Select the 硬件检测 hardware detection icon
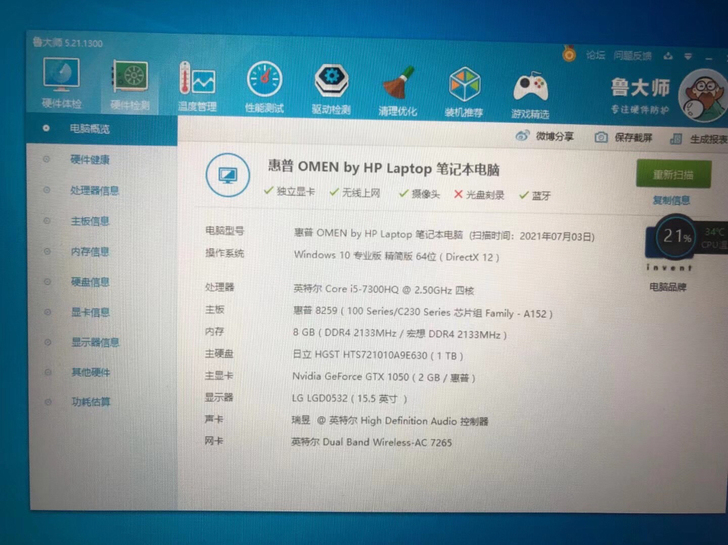The height and width of the screenshot is (545, 728). coord(130,85)
